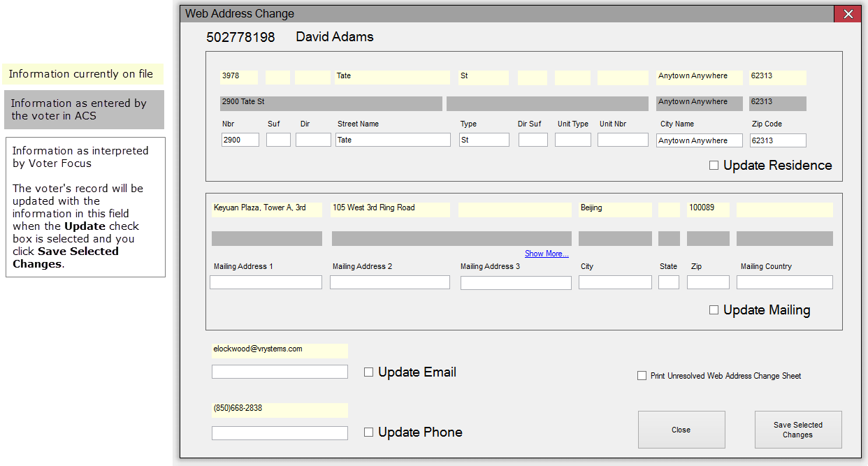This screenshot has height=466, width=868.
Task: Toggle the Update Phone checkbox
Action: (x=368, y=432)
